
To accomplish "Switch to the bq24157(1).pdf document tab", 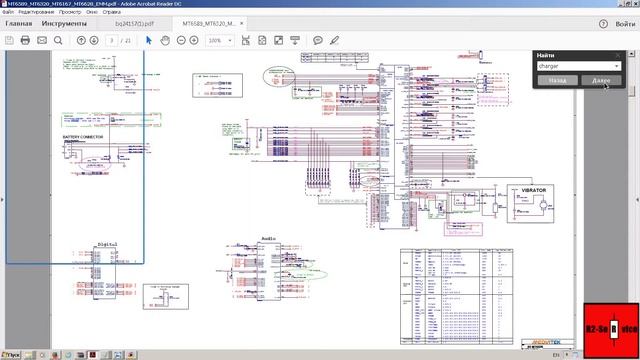I will [x=135, y=24].
